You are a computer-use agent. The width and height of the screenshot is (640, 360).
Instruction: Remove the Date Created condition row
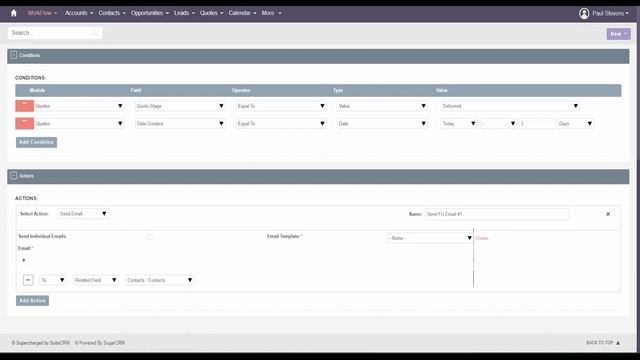24,123
